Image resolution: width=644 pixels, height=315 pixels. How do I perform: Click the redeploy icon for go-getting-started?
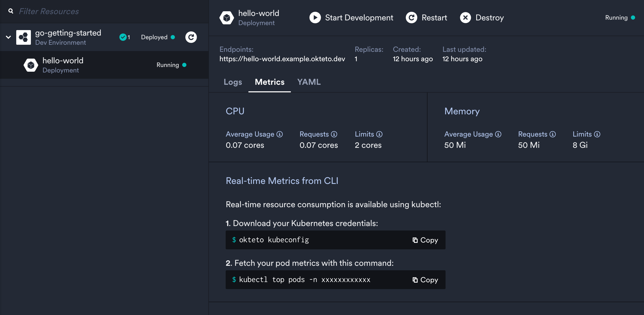pos(191,37)
